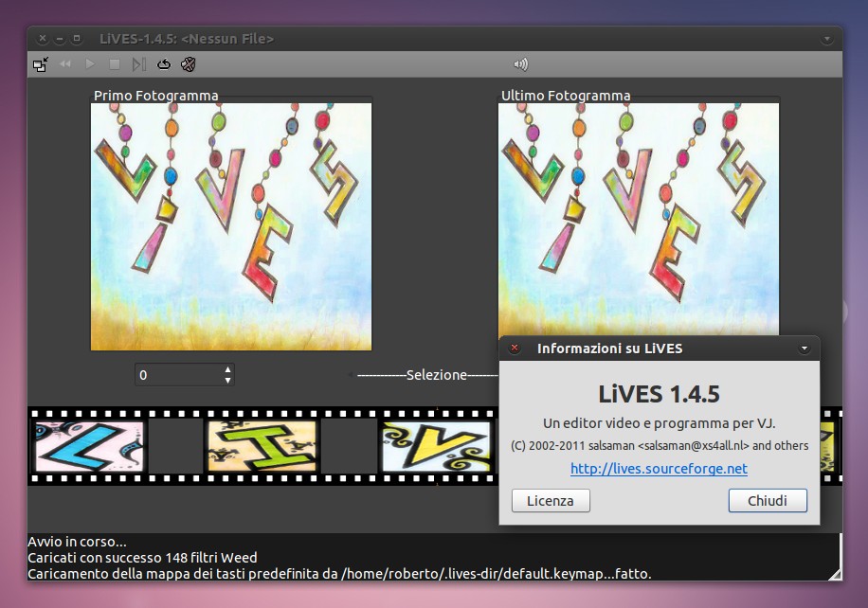Toggle the mute icon with red cross
868x608 pixels.
[x=189, y=64]
